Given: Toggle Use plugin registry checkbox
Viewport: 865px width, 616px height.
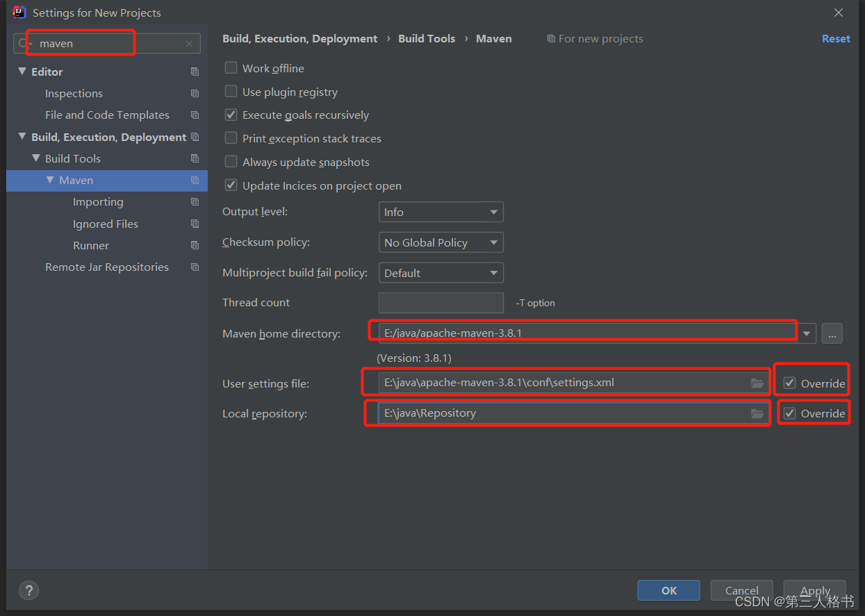Looking at the screenshot, I should [x=231, y=92].
